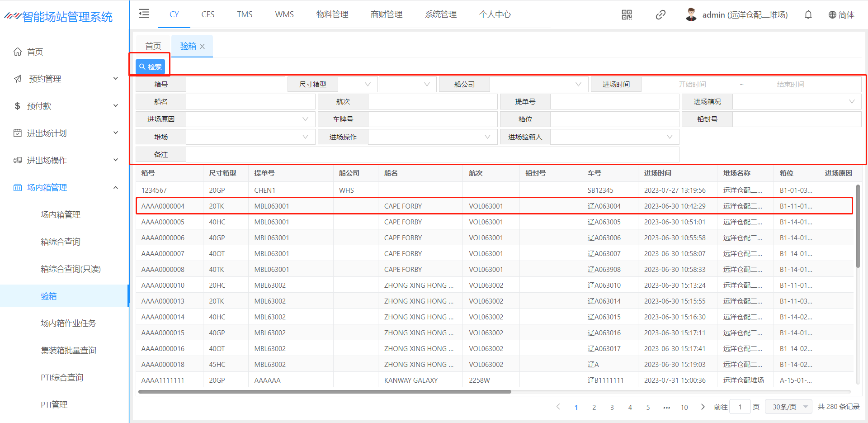Click the home icon beside 首页 in sidebar

[x=18, y=52]
